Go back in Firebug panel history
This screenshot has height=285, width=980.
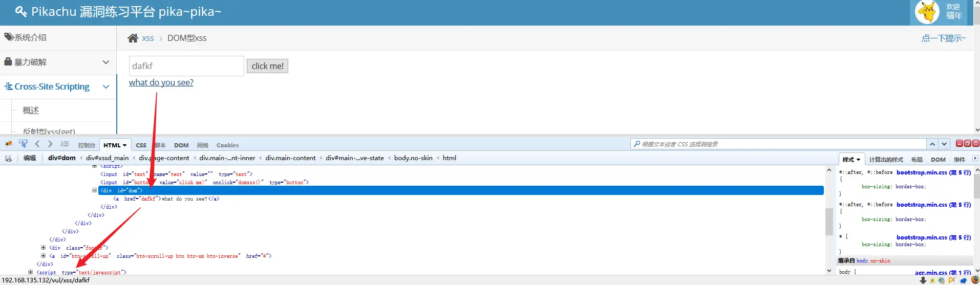[x=37, y=144]
